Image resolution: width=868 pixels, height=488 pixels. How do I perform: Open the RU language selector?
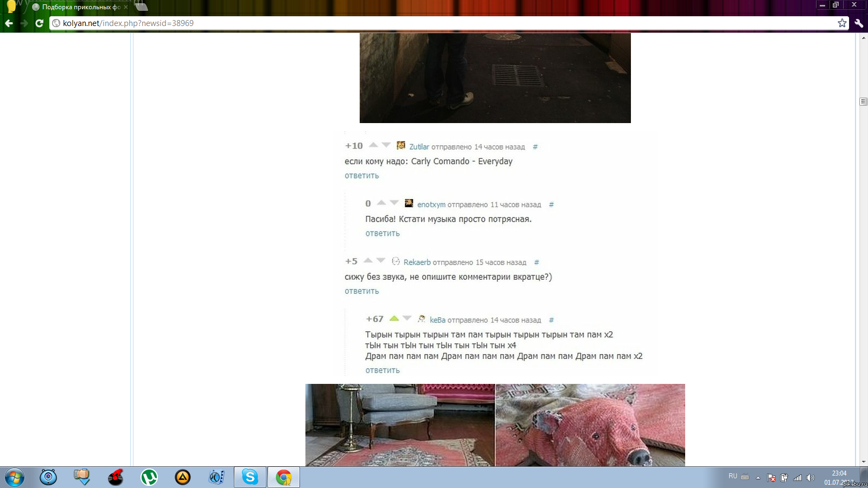(x=733, y=476)
